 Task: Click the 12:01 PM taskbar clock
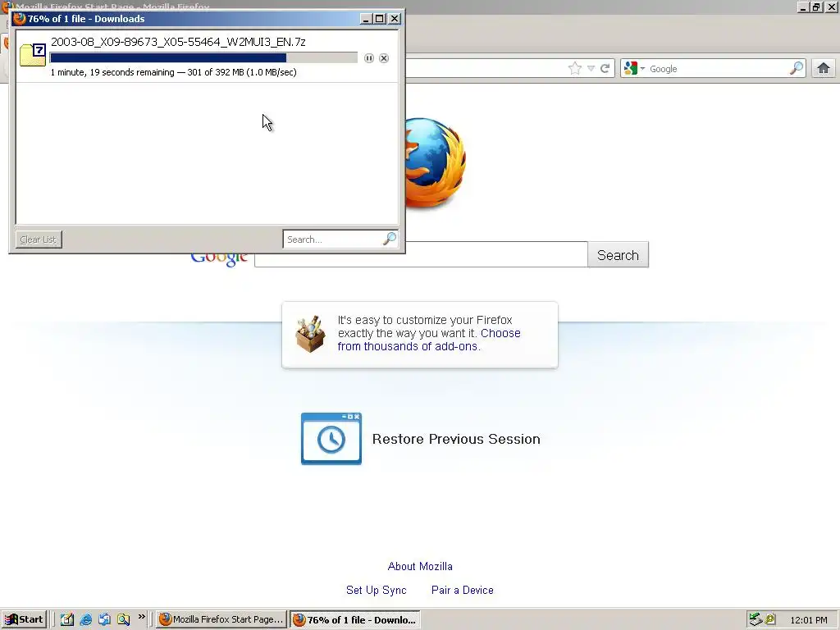click(x=808, y=620)
